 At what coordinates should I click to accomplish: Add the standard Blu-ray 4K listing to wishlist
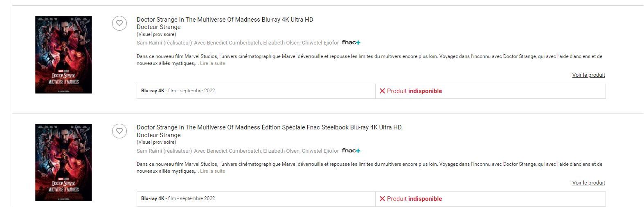(119, 23)
